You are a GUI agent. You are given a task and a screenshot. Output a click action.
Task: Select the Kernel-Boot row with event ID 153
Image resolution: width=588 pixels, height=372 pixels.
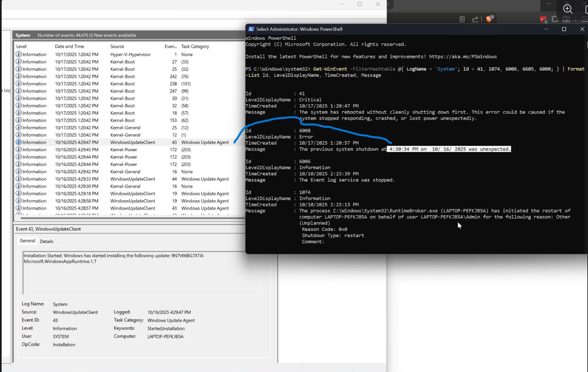pyautogui.click(x=129, y=121)
